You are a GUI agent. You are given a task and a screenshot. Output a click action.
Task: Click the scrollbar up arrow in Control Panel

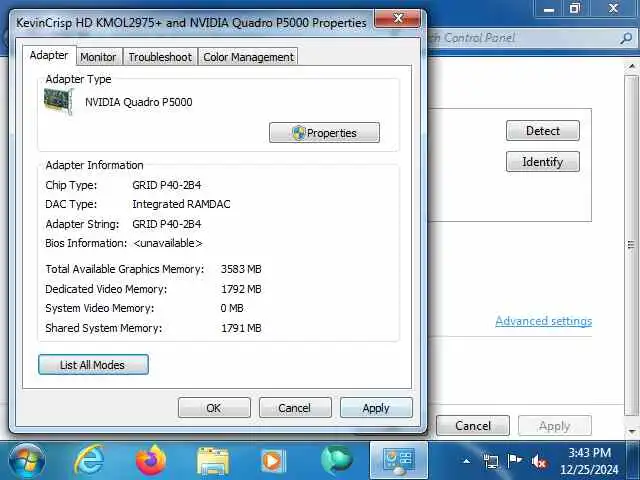coord(632,66)
